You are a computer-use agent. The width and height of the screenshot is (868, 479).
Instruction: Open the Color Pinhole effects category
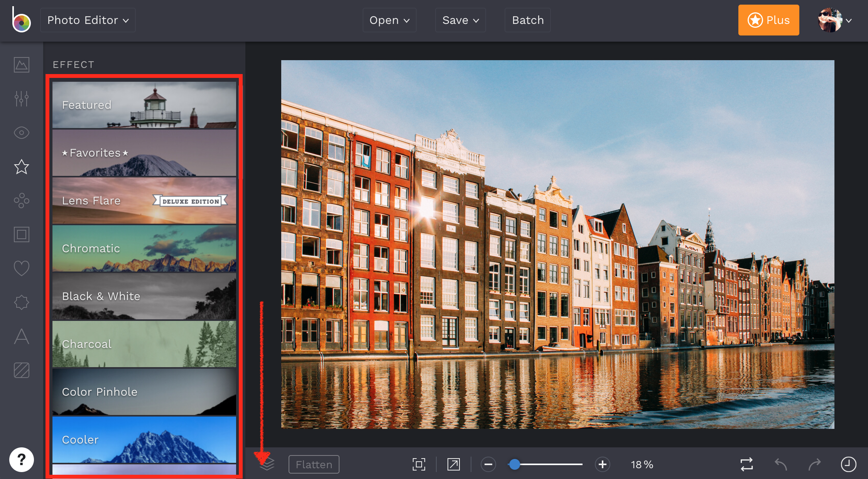[144, 392]
